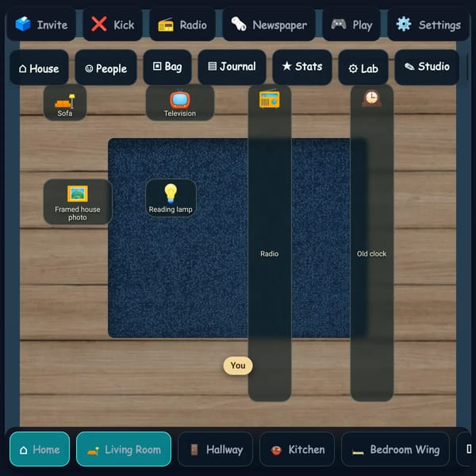The width and height of the screenshot is (476, 476).
Task: Go to the Home location button
Action: [x=40, y=449]
